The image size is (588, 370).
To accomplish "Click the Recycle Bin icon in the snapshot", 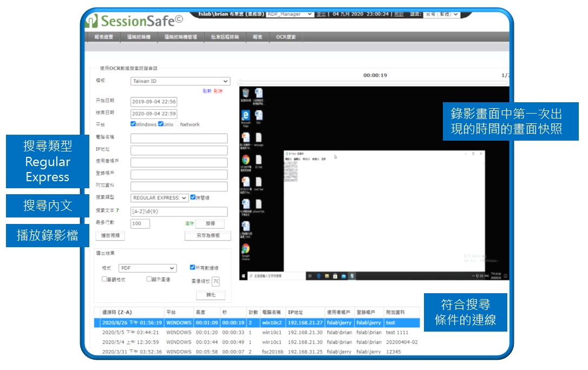I will [x=245, y=93].
